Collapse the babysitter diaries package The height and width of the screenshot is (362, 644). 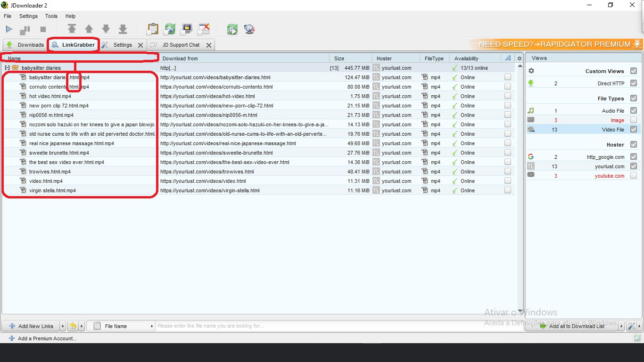click(x=7, y=68)
